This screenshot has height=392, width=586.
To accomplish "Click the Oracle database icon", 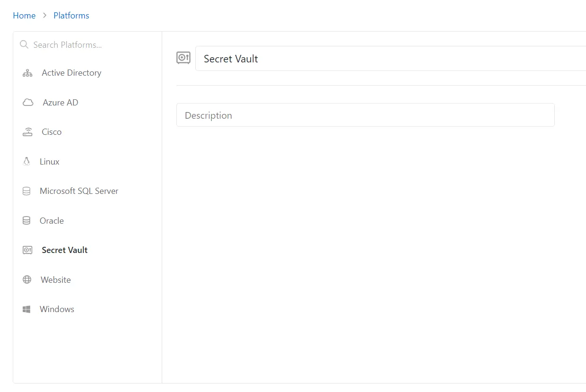I will (26, 221).
